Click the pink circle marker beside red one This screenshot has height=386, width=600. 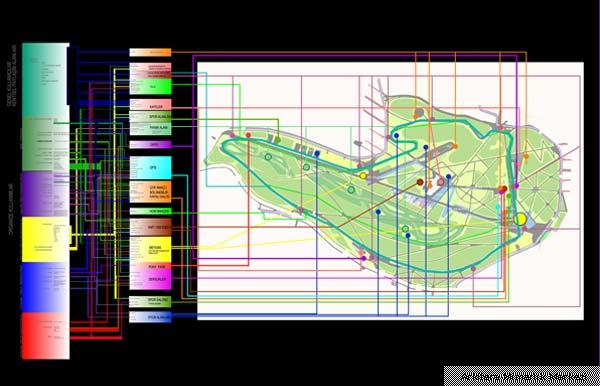click(x=440, y=182)
